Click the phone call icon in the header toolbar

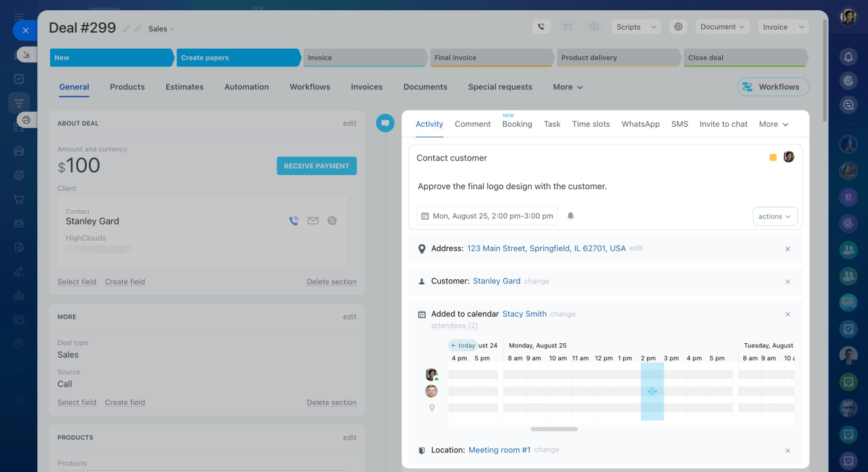click(541, 27)
